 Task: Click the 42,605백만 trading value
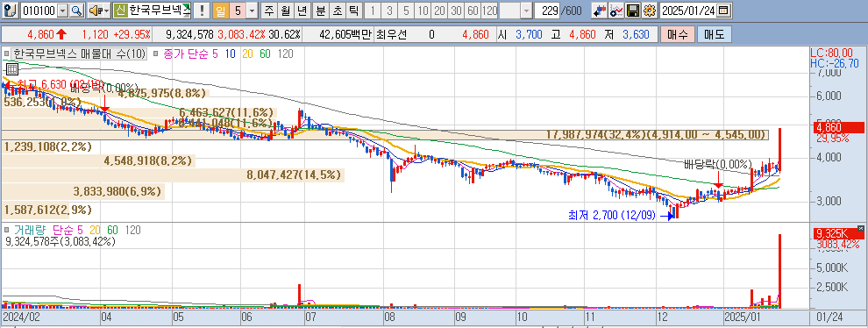(x=345, y=34)
